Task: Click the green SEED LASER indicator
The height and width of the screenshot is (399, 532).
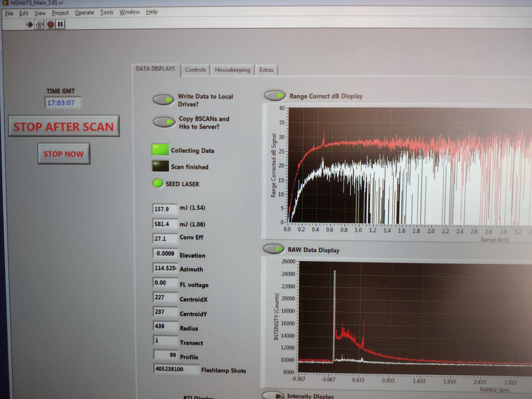Action: pyautogui.click(x=158, y=183)
